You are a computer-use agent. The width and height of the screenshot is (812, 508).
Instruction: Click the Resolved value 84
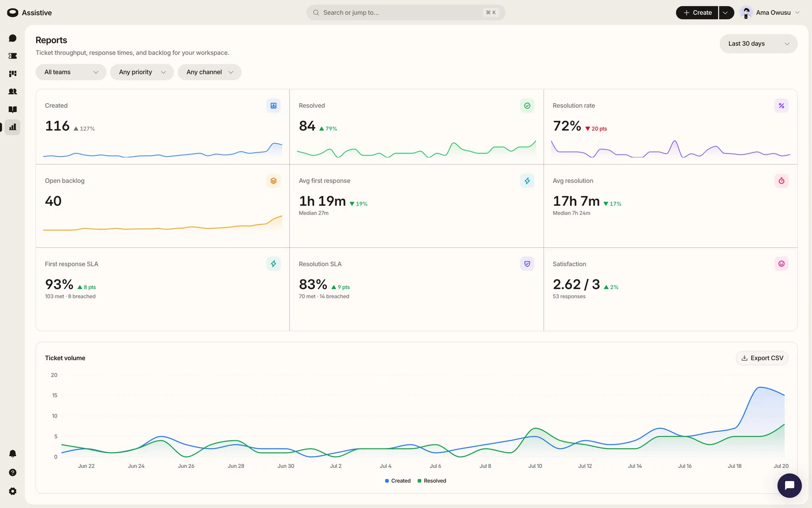307,126
